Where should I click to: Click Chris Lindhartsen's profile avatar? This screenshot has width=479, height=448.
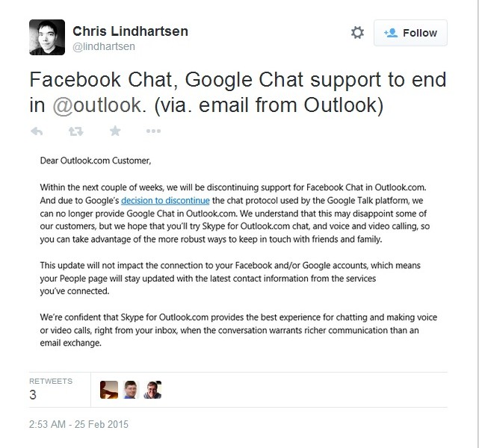pyautogui.click(x=46, y=36)
